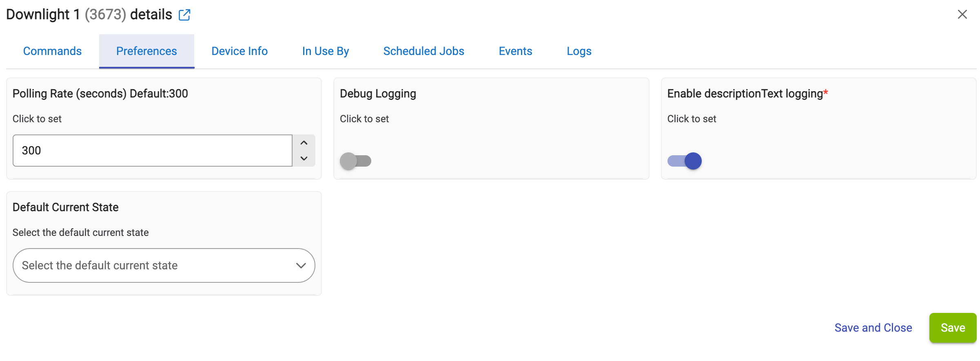Go to the In Use By tab
Viewport: 980px width, 361px height.
click(326, 51)
